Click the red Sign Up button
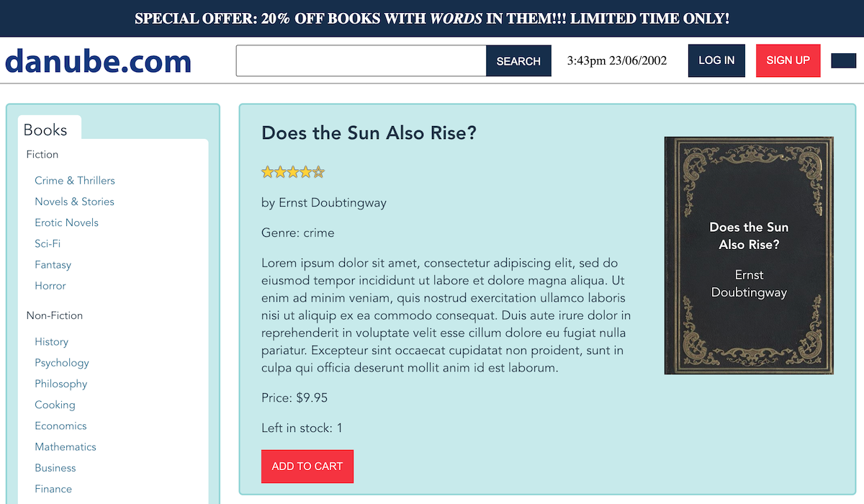This screenshot has width=864, height=504. (x=788, y=60)
